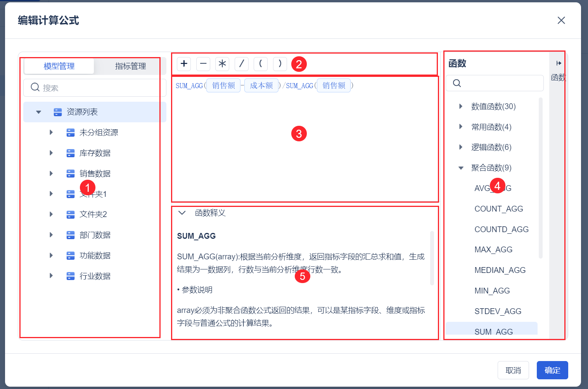Click the 确定 button to confirm

(x=552, y=370)
